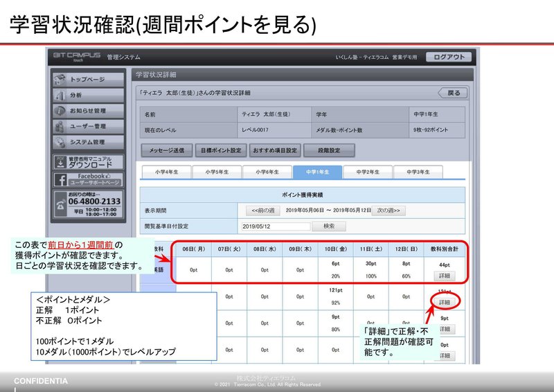Image resolution: width=554 pixels, height=392 pixels.
Task: Click the 07日(火) column header
Action: point(229,249)
